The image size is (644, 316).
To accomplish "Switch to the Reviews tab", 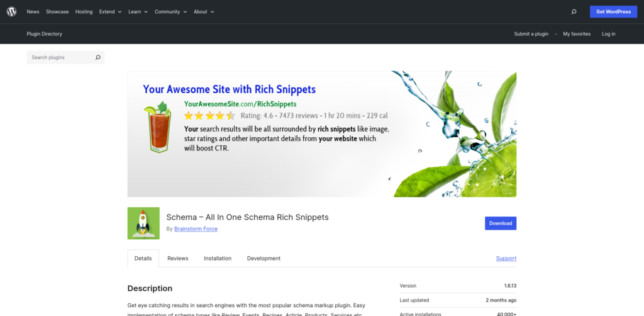I will pyautogui.click(x=178, y=259).
